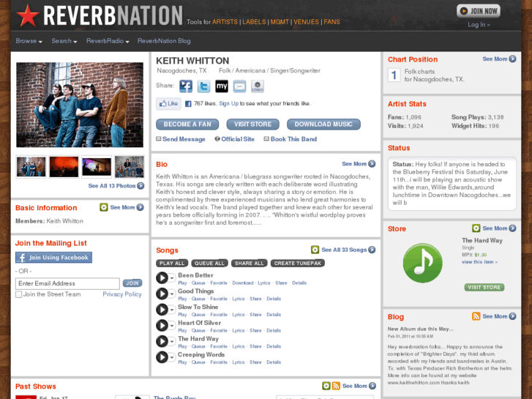The image size is (532, 399).
Task: Open the embed widget share icon
Action: pos(258,86)
